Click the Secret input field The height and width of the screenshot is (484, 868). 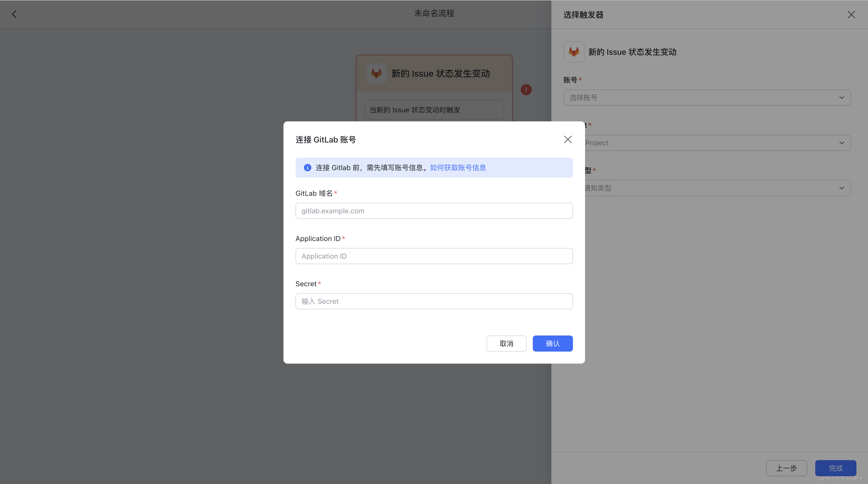[434, 301]
